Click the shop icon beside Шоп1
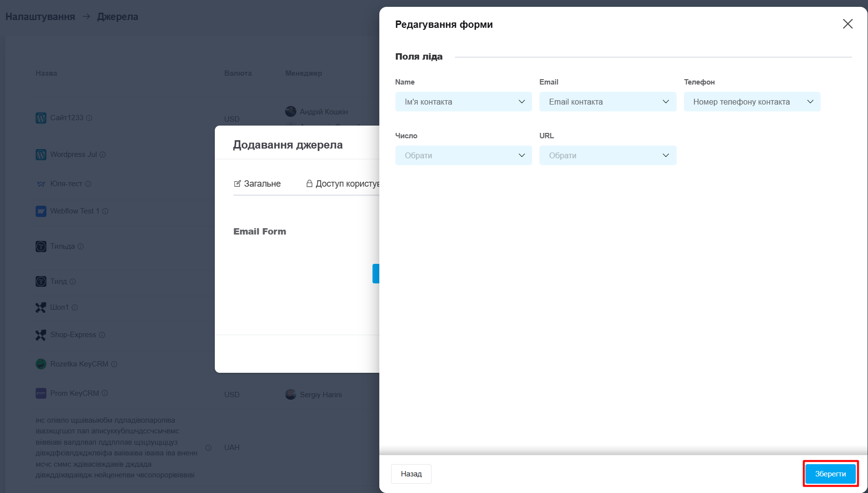 click(41, 308)
